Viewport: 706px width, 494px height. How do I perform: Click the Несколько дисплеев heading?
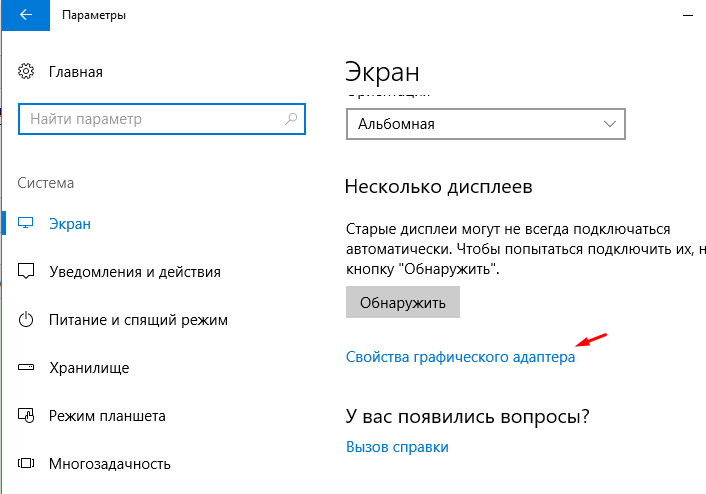(439, 186)
